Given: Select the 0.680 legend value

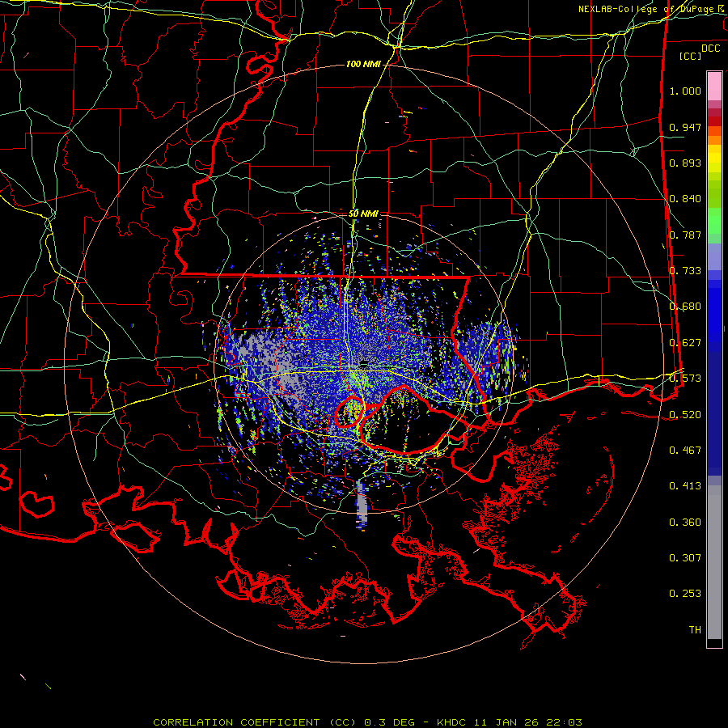Looking at the screenshot, I should pos(685,307).
